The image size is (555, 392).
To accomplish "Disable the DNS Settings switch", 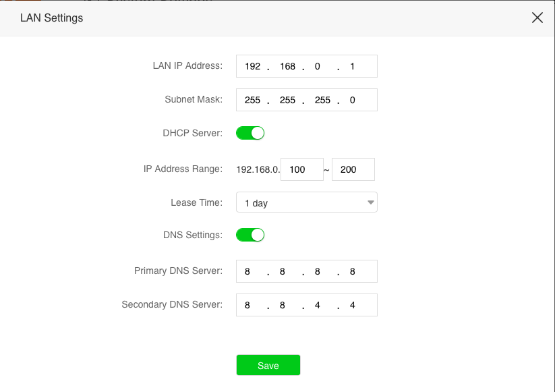I will tap(250, 235).
